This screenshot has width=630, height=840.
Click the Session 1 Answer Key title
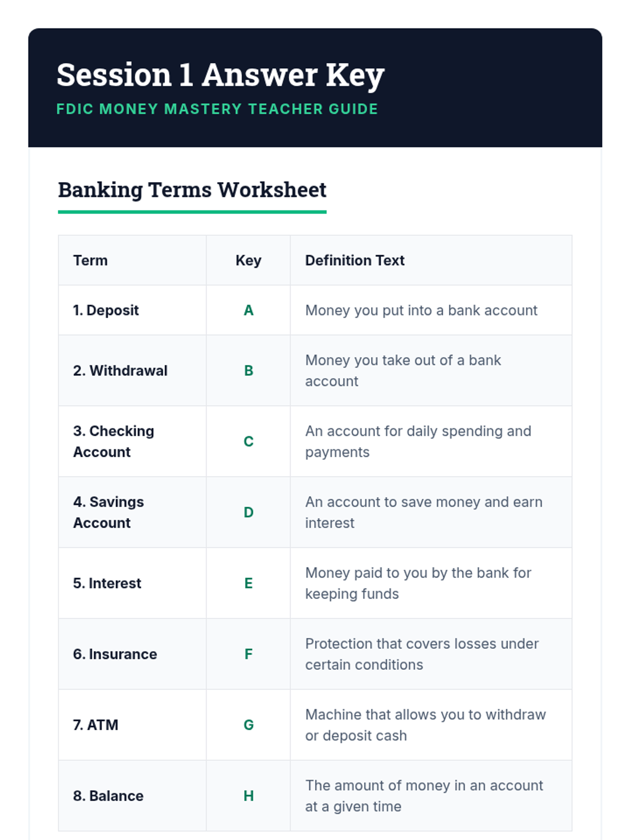(220, 75)
